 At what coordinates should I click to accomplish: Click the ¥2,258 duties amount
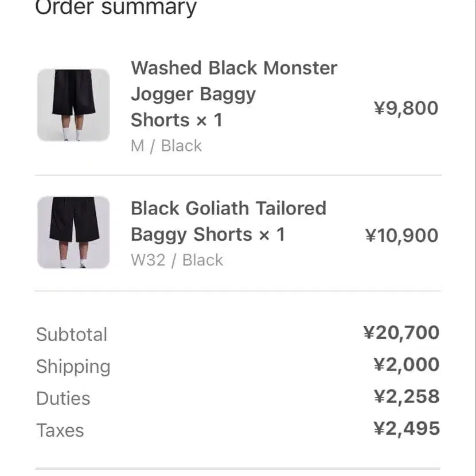tap(406, 397)
